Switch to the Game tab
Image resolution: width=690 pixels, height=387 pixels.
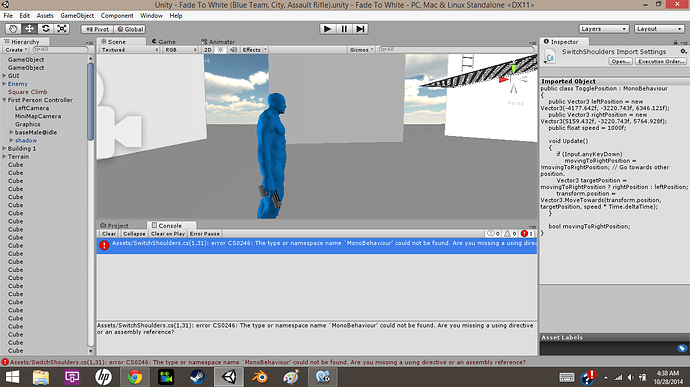point(164,41)
